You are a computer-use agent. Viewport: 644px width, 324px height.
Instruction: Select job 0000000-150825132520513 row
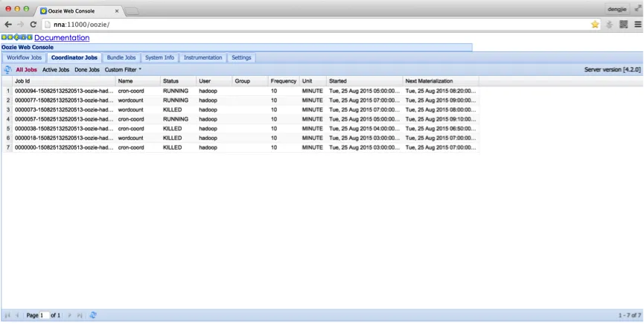(x=240, y=147)
